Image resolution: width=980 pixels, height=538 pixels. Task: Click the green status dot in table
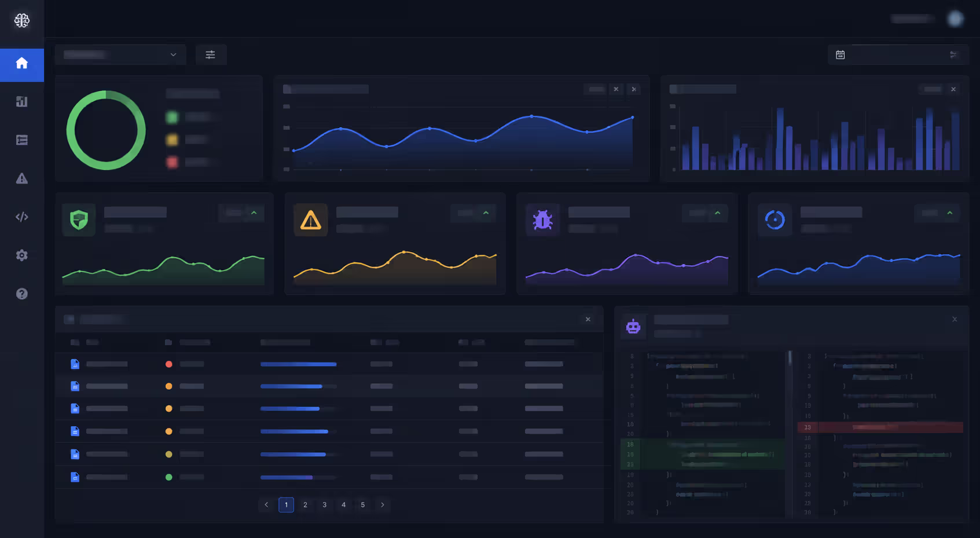169,477
